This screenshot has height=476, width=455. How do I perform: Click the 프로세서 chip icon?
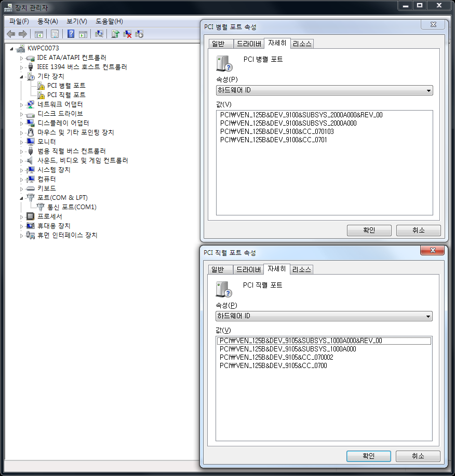30,216
